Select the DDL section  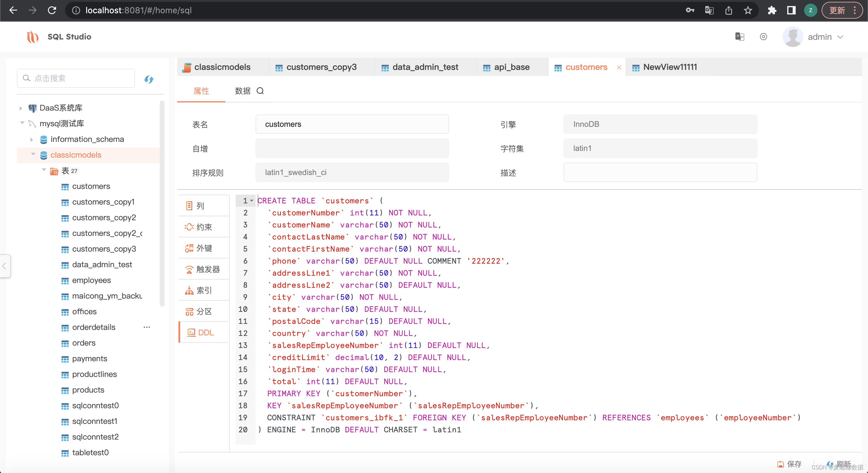coord(204,333)
